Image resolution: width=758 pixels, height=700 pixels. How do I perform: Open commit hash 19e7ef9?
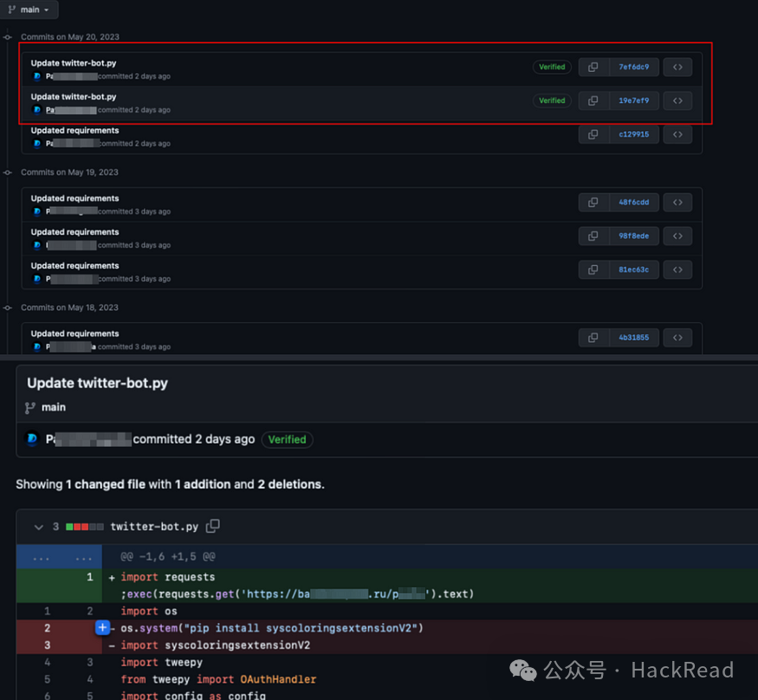[634, 100]
